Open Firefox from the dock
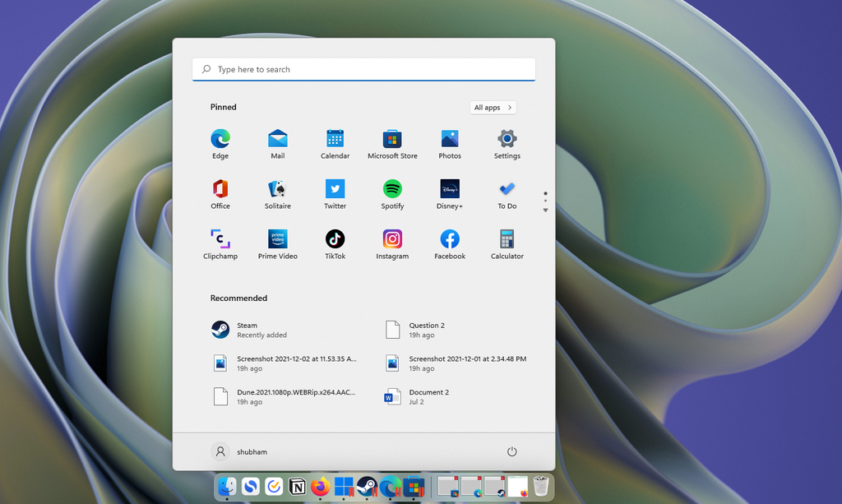 click(x=320, y=487)
